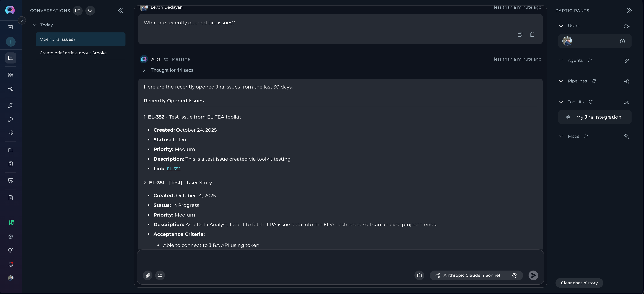The height and width of the screenshot is (294, 644).
Task: Collapse the Conversations panel
Action: pos(121,11)
